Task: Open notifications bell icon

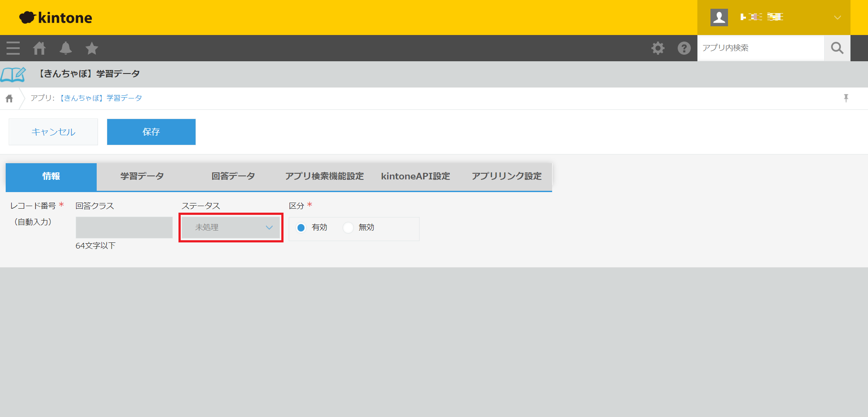Action: click(66, 48)
